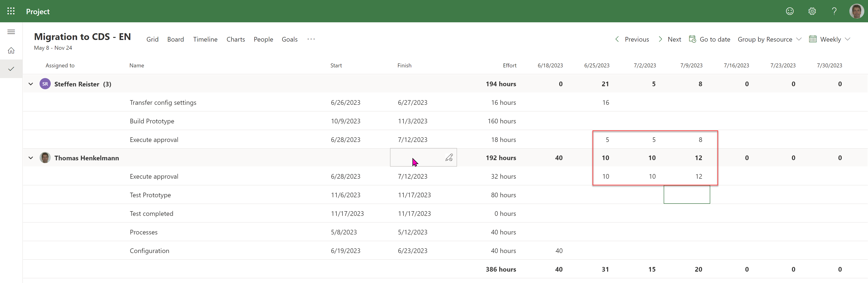This screenshot has height=283, width=868.
Task: Open the Go to date picker
Action: (710, 39)
